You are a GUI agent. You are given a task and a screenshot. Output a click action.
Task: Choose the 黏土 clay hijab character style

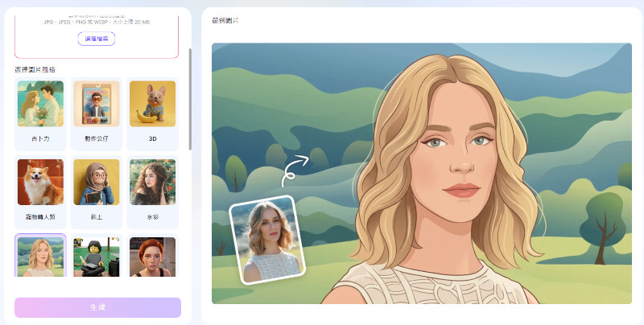[97, 182]
